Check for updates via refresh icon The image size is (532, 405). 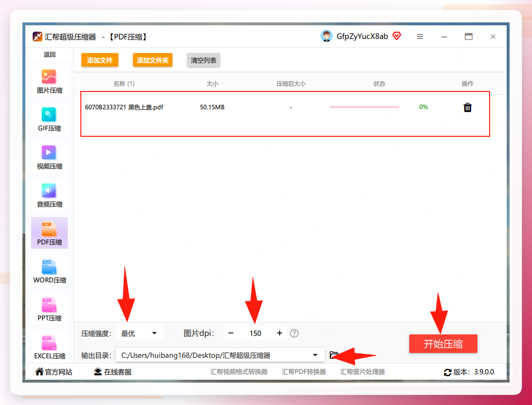coord(448,372)
